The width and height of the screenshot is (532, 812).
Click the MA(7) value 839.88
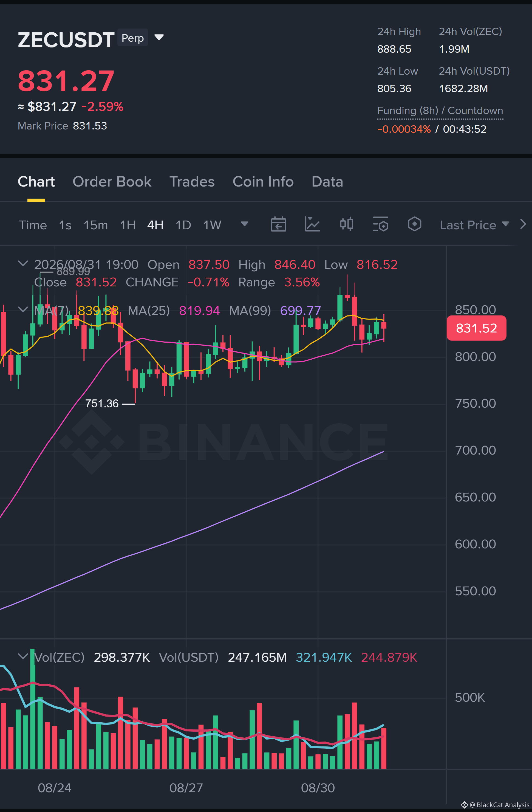click(x=98, y=311)
